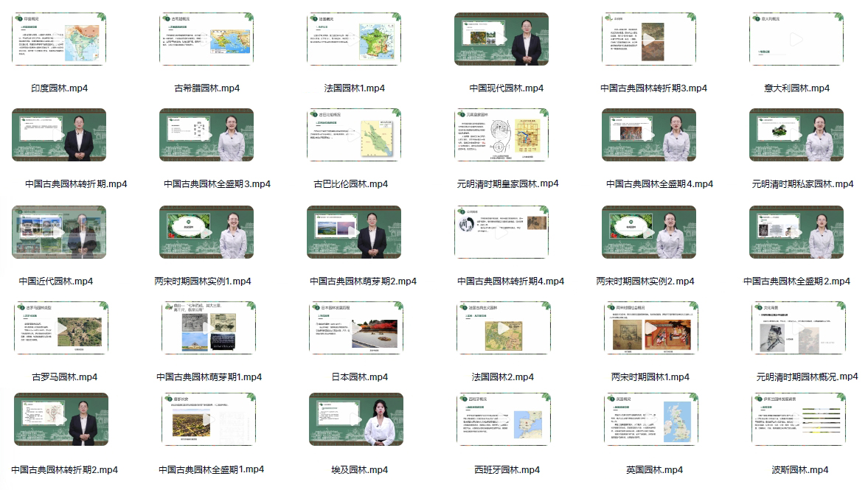This screenshot has height=490, width=868.
Task: Click the play overlay on 意大利园林.mp4
Action: click(797, 39)
